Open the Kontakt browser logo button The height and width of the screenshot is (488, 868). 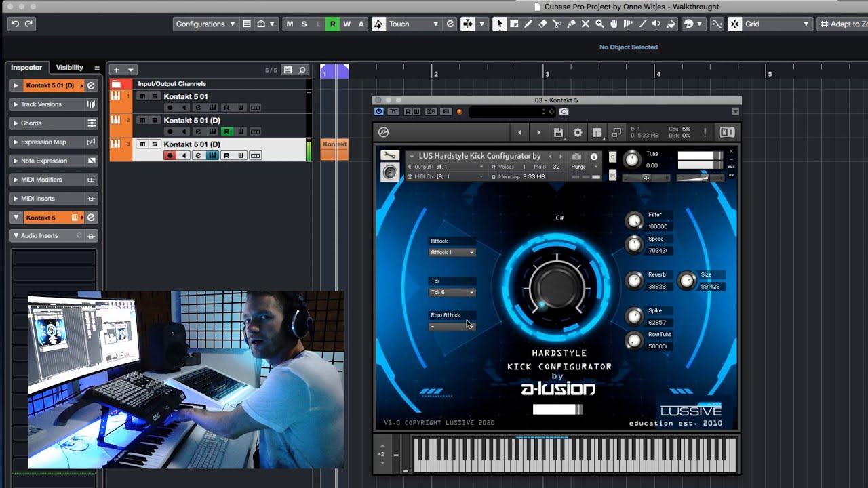click(x=383, y=132)
